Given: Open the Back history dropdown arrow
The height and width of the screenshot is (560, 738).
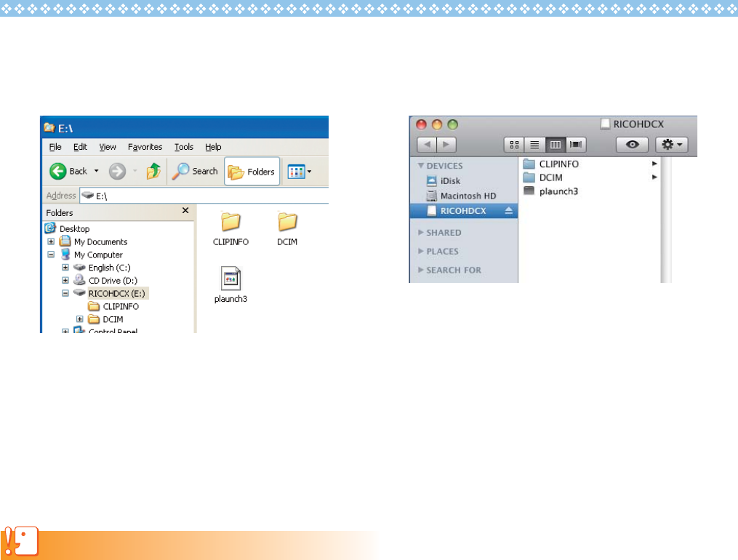Looking at the screenshot, I should tap(97, 172).
